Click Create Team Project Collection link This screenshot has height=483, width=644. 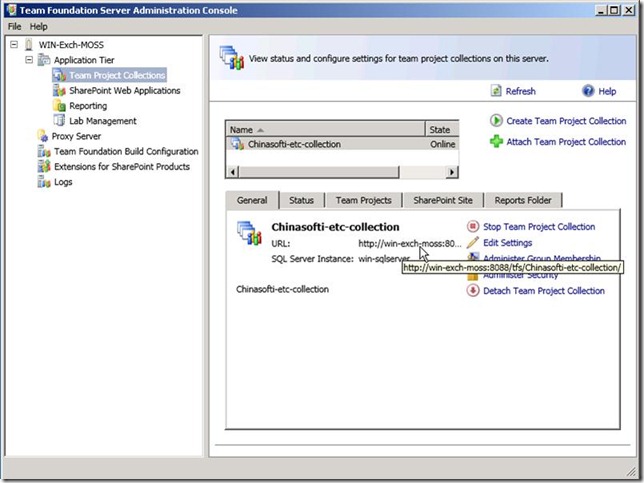tap(566, 121)
